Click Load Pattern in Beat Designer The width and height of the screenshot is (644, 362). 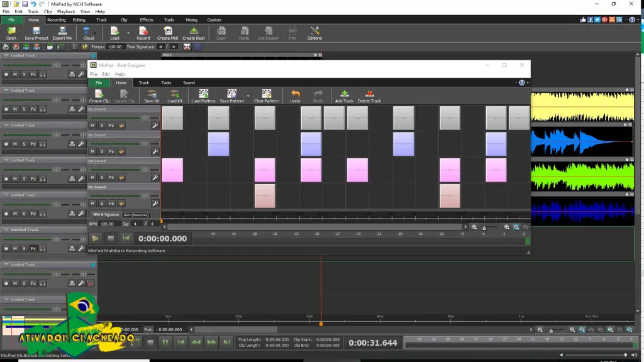pos(203,96)
